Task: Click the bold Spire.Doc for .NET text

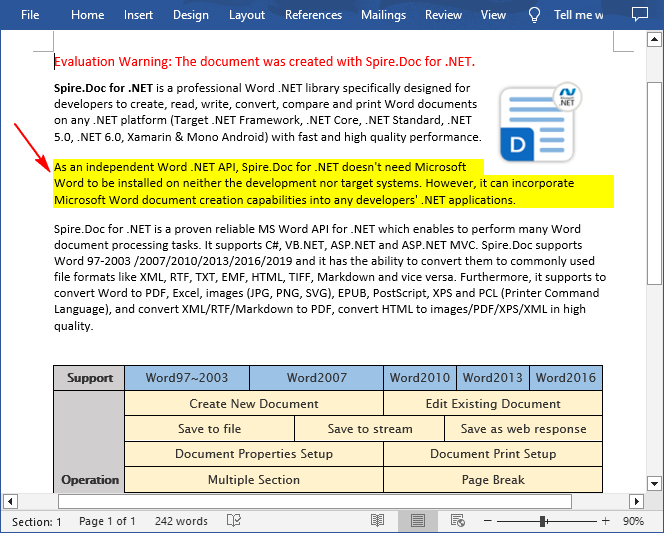Action: (x=103, y=88)
